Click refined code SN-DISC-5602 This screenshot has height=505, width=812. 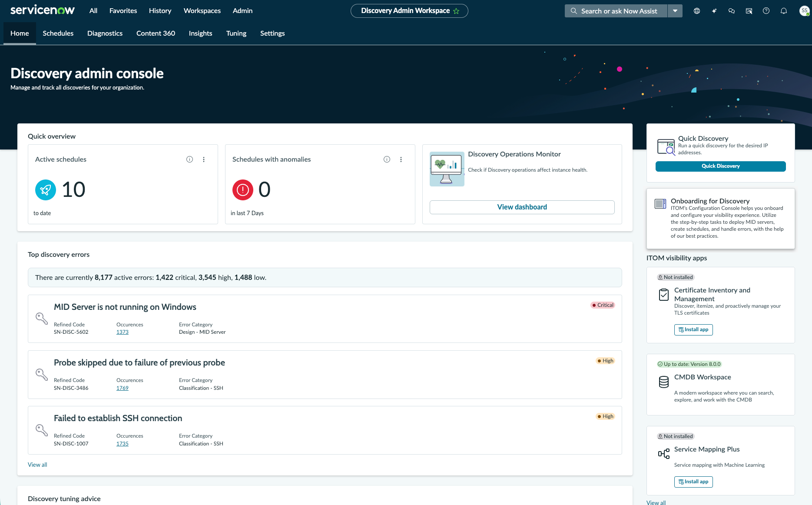71,332
